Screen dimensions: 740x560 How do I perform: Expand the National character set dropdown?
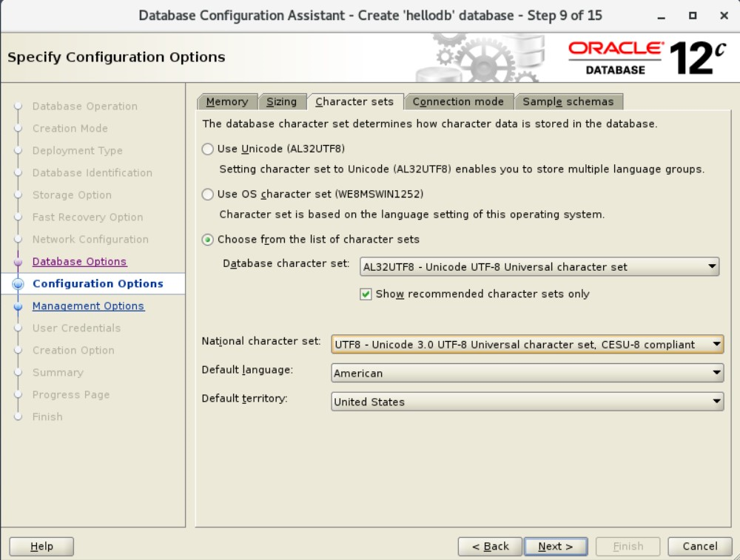[527, 345]
